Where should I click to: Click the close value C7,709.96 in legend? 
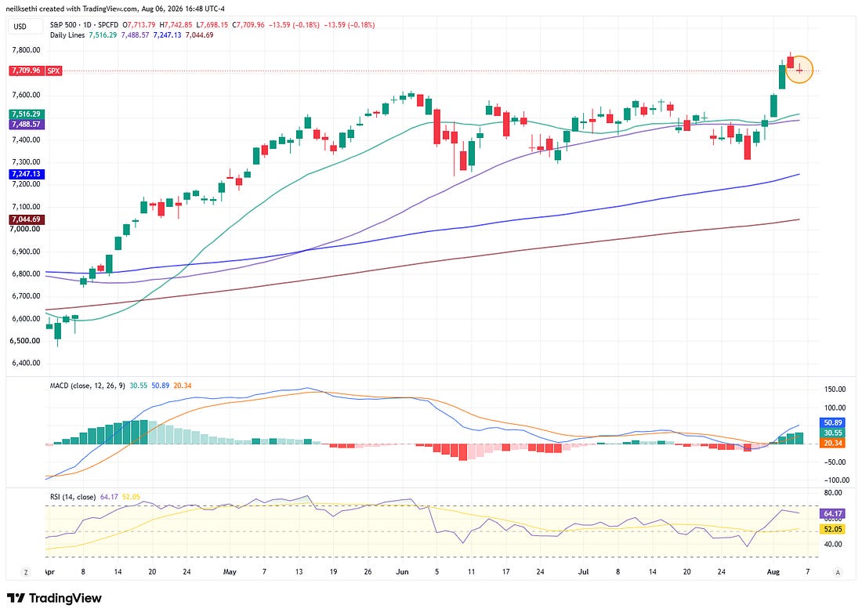248,25
